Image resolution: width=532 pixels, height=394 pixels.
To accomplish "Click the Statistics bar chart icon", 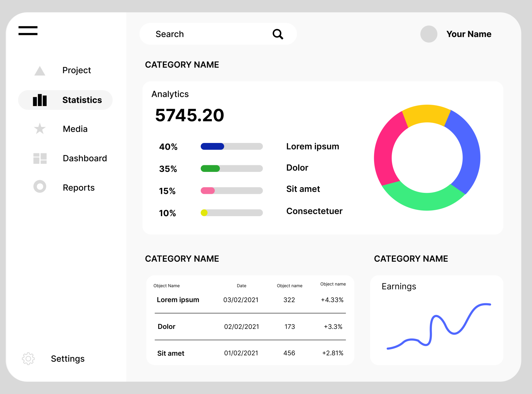I will pyautogui.click(x=40, y=100).
